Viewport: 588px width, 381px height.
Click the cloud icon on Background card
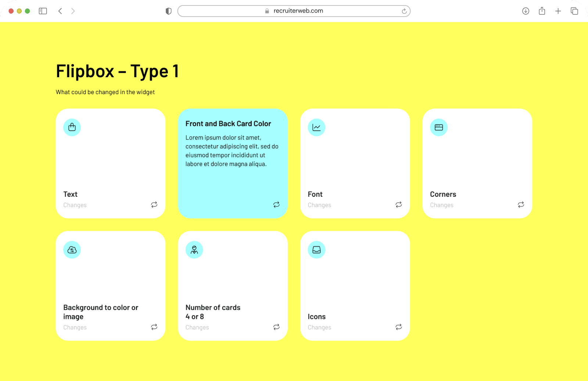coord(72,250)
